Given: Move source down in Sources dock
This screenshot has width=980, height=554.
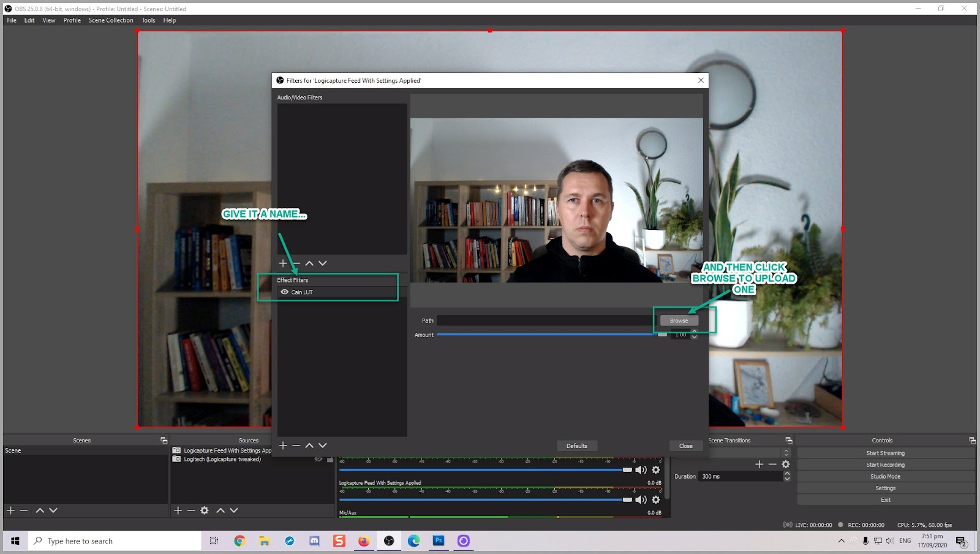Looking at the screenshot, I should [234, 510].
